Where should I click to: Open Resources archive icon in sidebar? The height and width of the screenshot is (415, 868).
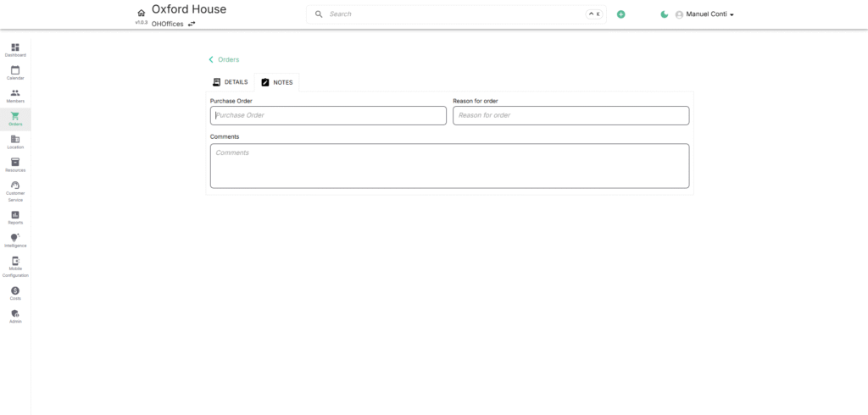pos(15,162)
